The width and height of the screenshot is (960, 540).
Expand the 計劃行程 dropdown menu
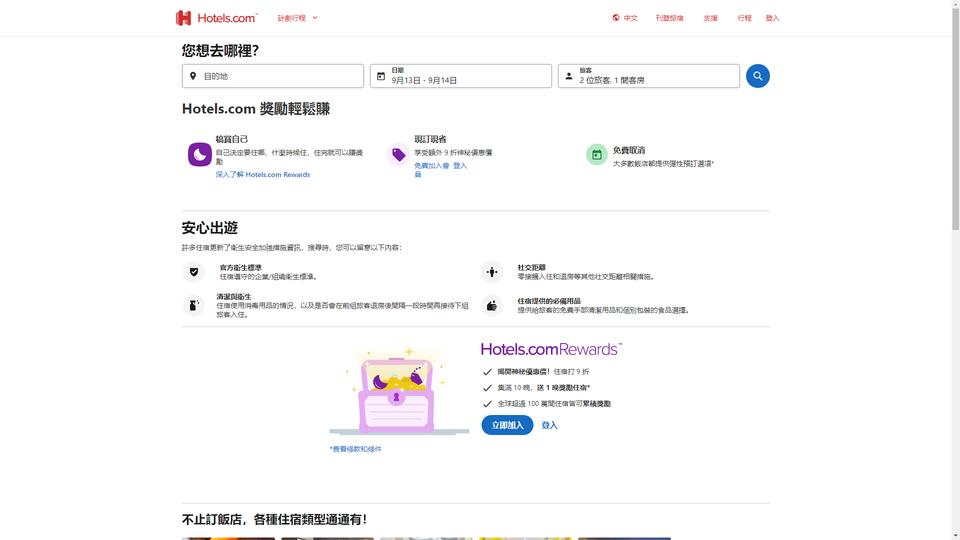click(298, 18)
